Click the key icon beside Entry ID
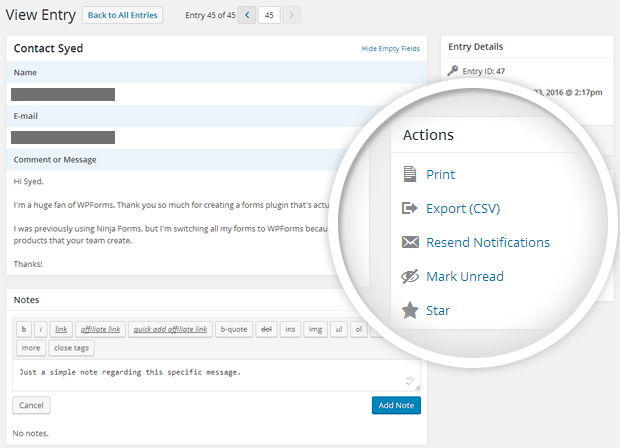Viewport: 620px width, 448px height. pos(453,71)
